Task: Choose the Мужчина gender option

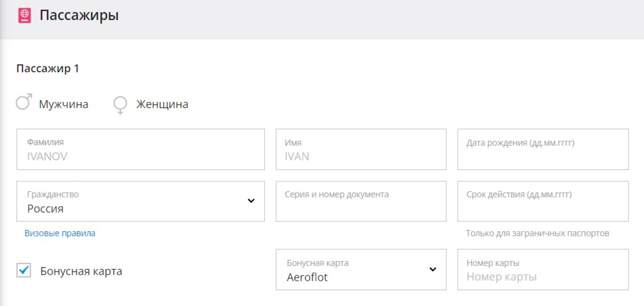Action: [x=63, y=104]
